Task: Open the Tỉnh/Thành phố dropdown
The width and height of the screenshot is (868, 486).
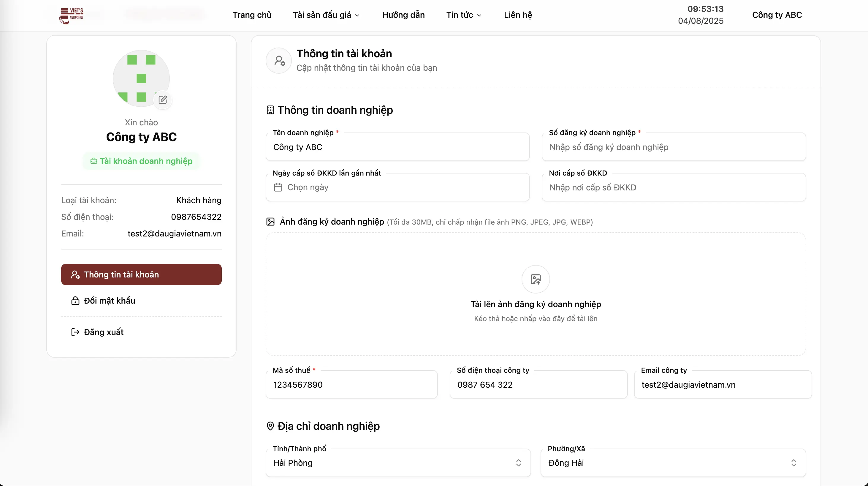Action: click(x=398, y=463)
